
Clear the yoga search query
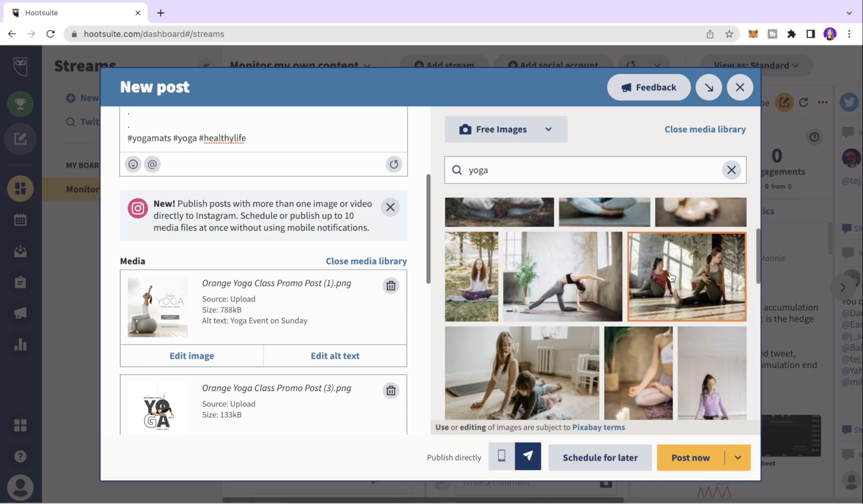[731, 170]
